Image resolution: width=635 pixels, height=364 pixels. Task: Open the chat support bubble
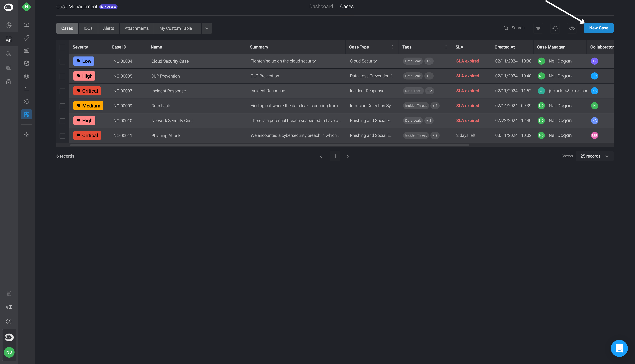tap(619, 348)
